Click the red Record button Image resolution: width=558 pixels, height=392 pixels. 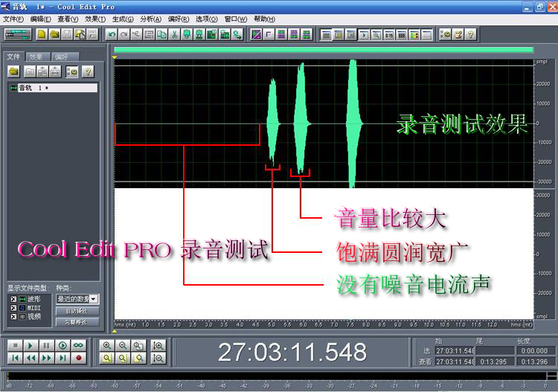click(79, 358)
